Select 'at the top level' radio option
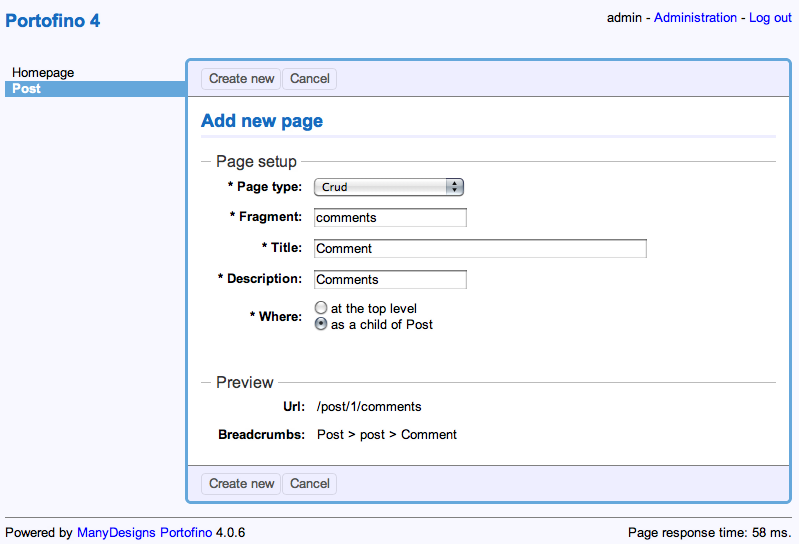Screen dimensions: 799x544 click(x=321, y=308)
